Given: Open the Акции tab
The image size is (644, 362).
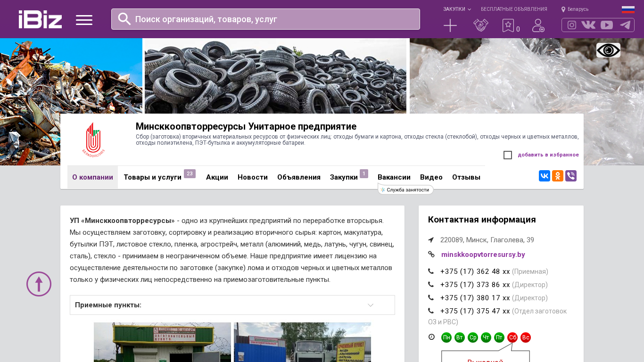Looking at the screenshot, I should [x=217, y=177].
